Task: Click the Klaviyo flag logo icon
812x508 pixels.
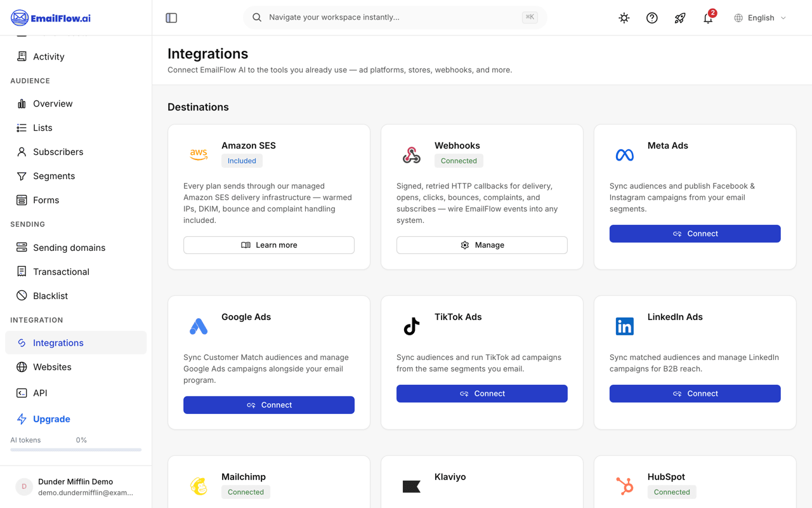Action: click(412, 486)
